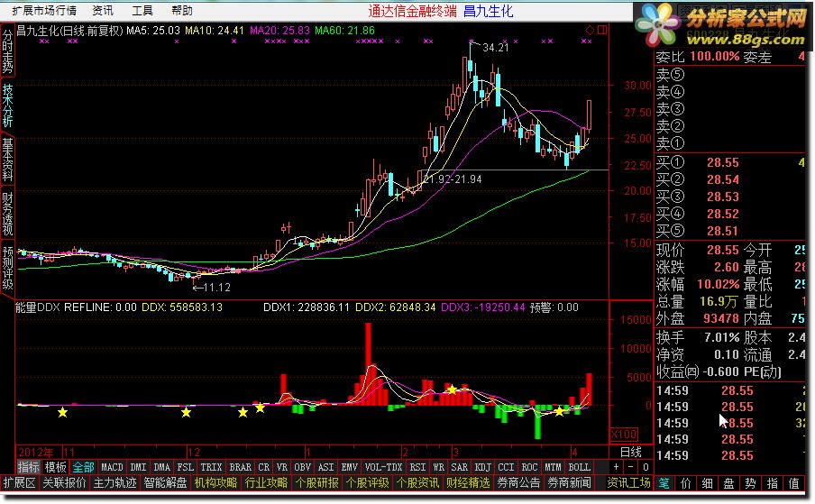Open the 资讯工场 tab
The width and height of the screenshot is (815, 504).
[628, 483]
